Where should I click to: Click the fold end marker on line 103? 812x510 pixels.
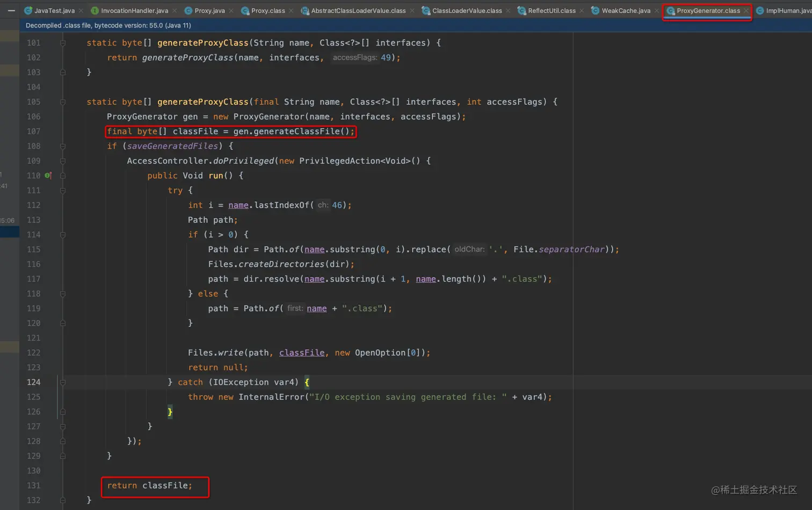(x=63, y=72)
